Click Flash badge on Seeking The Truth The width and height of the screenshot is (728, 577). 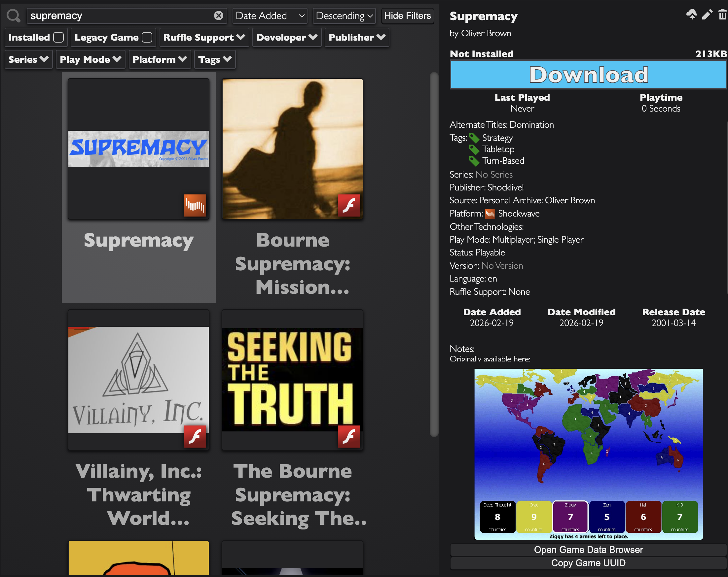pos(348,436)
